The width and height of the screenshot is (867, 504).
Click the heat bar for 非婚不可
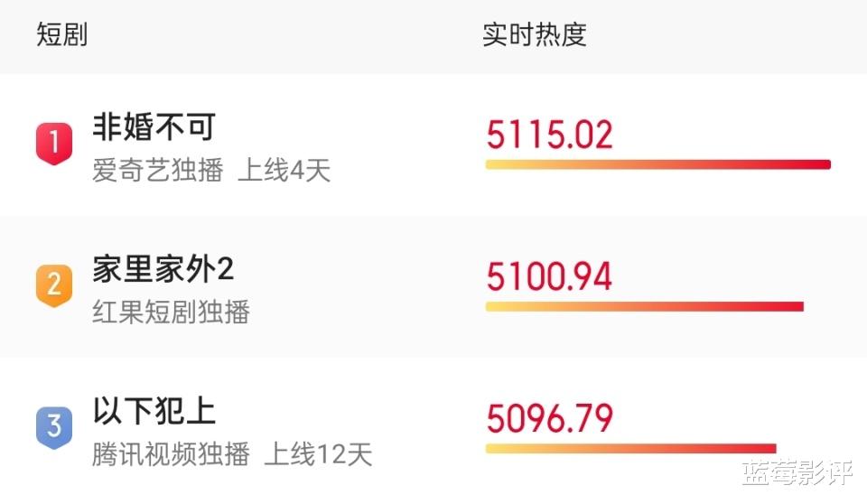(657, 164)
